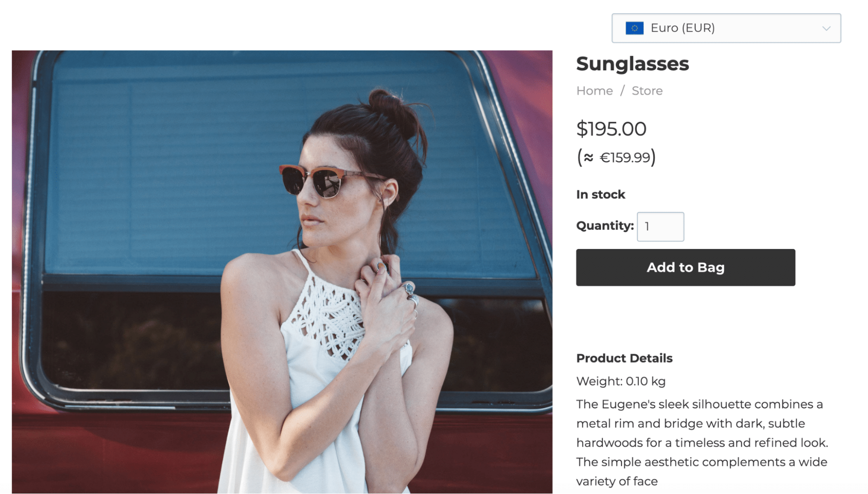Click the Quantity input field
The height and width of the screenshot is (494, 868).
click(660, 227)
